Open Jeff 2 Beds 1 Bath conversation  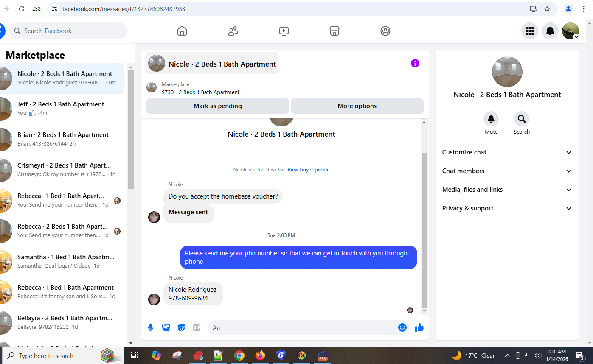pyautogui.click(x=62, y=109)
